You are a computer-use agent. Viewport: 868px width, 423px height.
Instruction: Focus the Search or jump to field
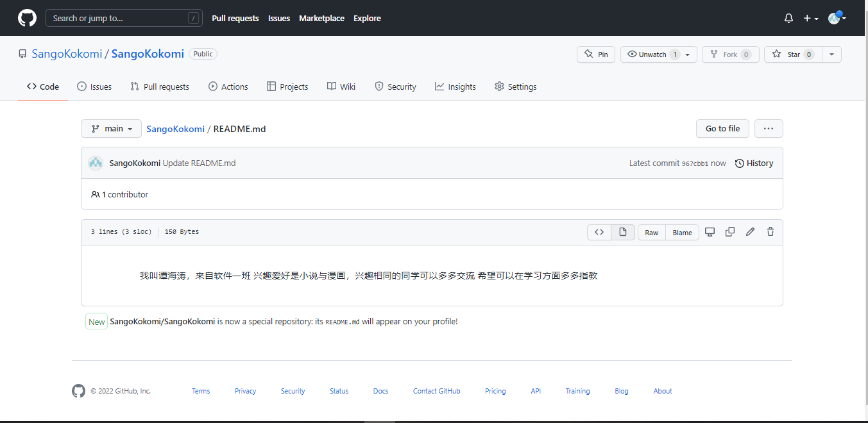coord(124,18)
